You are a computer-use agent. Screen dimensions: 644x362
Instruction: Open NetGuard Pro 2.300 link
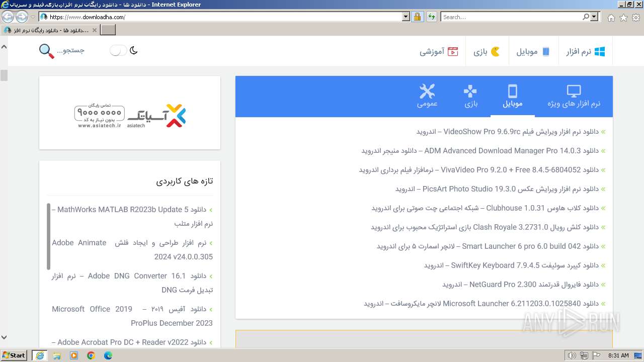tap(520, 285)
